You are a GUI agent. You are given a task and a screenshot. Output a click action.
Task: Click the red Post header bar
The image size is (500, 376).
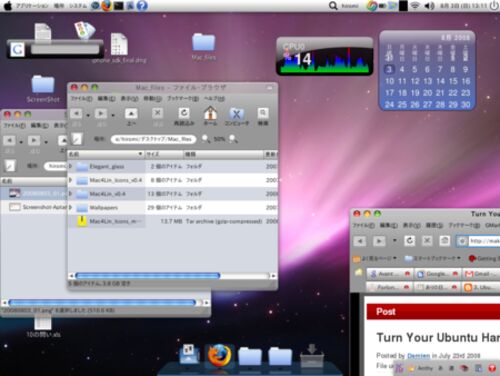pos(433,312)
